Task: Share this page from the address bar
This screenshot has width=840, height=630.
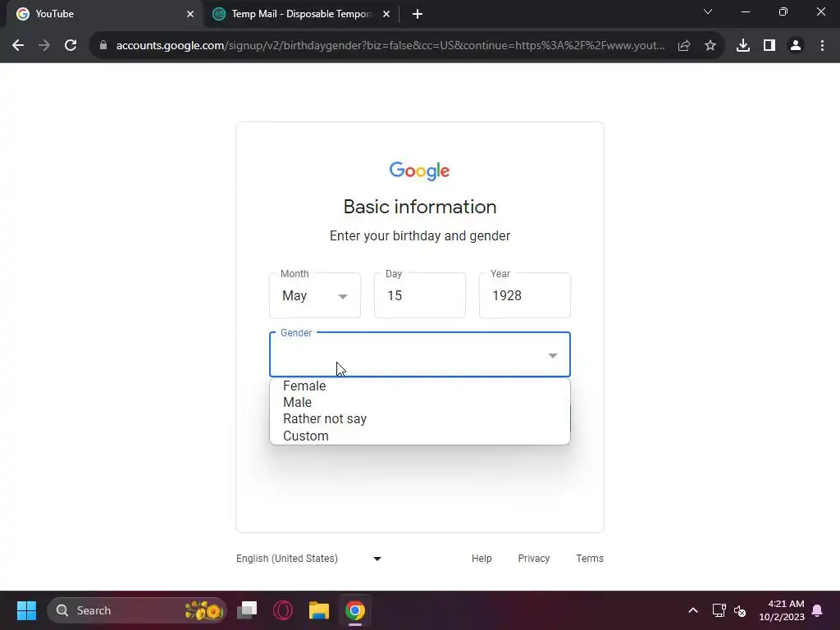Action: click(684, 46)
